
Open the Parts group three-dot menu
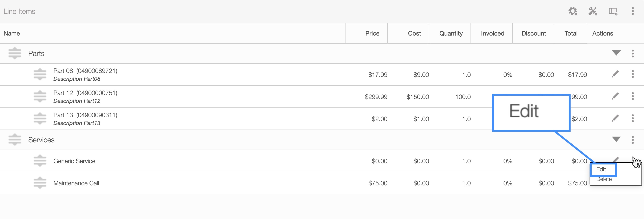633,54
